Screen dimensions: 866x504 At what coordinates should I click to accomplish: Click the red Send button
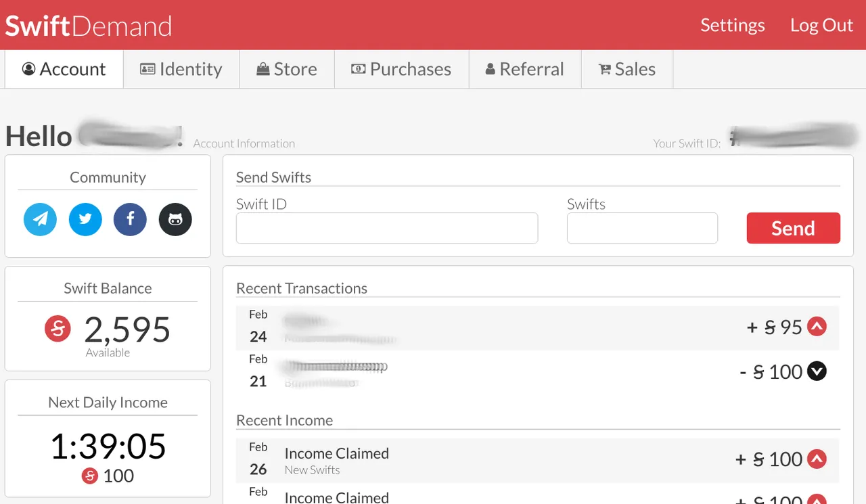pos(794,228)
